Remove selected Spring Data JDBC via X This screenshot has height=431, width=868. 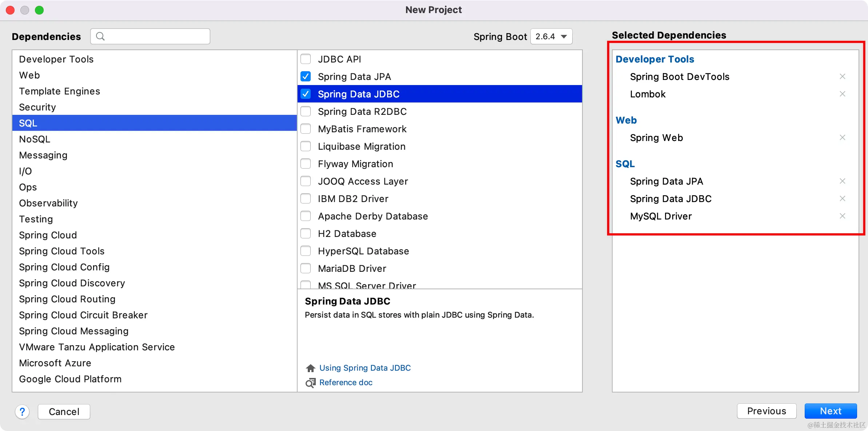[x=842, y=198]
